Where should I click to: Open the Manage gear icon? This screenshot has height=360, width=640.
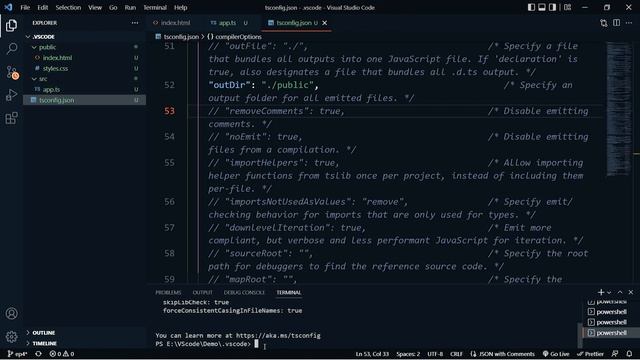11,337
